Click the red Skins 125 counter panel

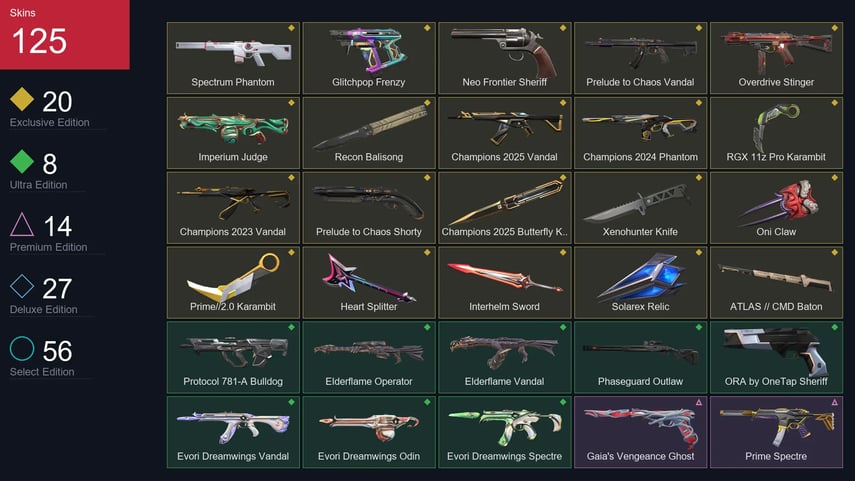click(x=64, y=34)
